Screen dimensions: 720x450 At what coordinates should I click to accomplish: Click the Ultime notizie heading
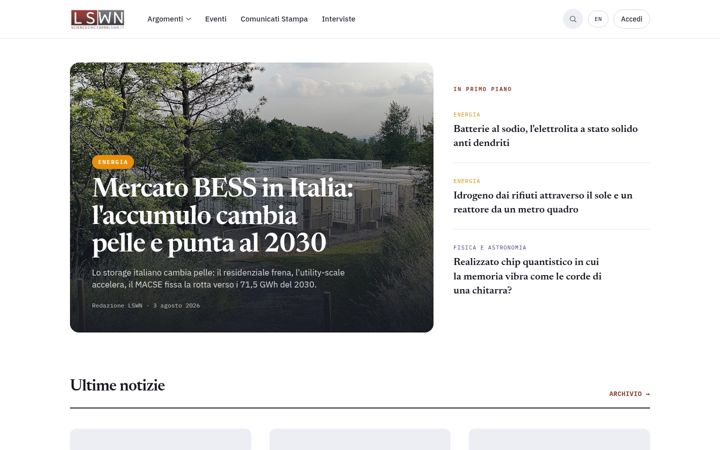[x=118, y=385]
